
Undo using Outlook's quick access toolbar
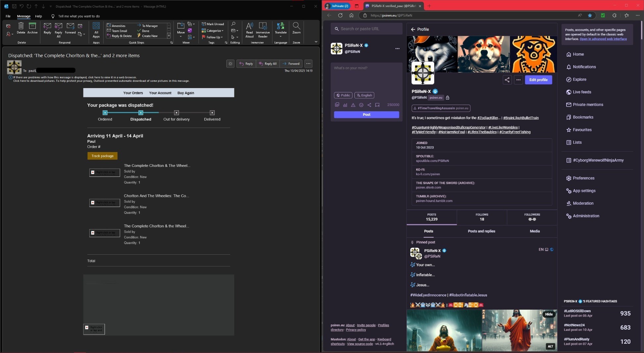(22, 6)
